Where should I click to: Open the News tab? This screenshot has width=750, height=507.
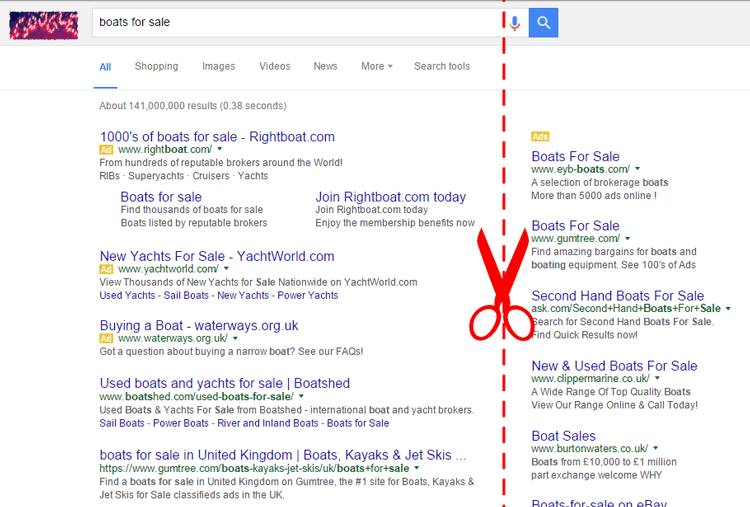pos(325,66)
